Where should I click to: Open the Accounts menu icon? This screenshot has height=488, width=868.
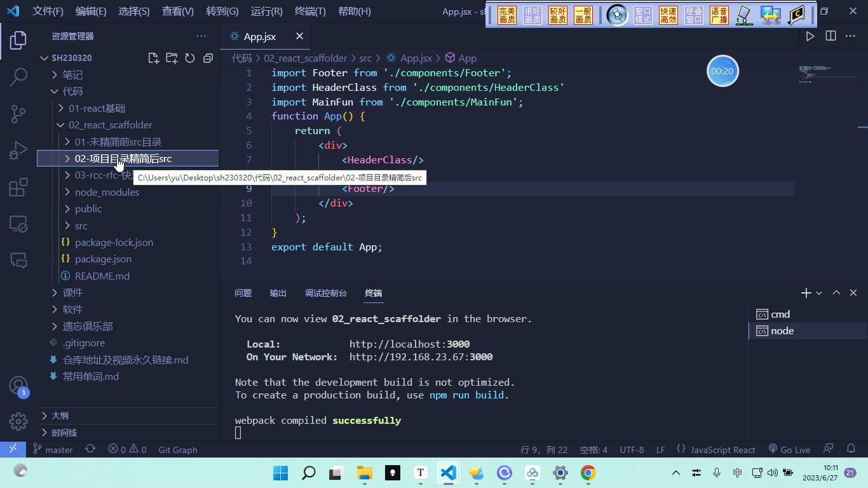click(18, 386)
